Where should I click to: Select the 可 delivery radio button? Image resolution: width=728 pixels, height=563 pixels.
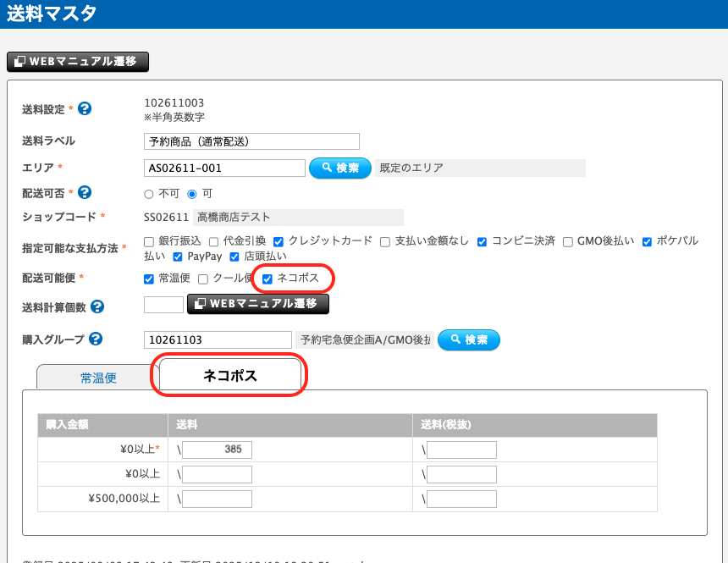tap(192, 194)
